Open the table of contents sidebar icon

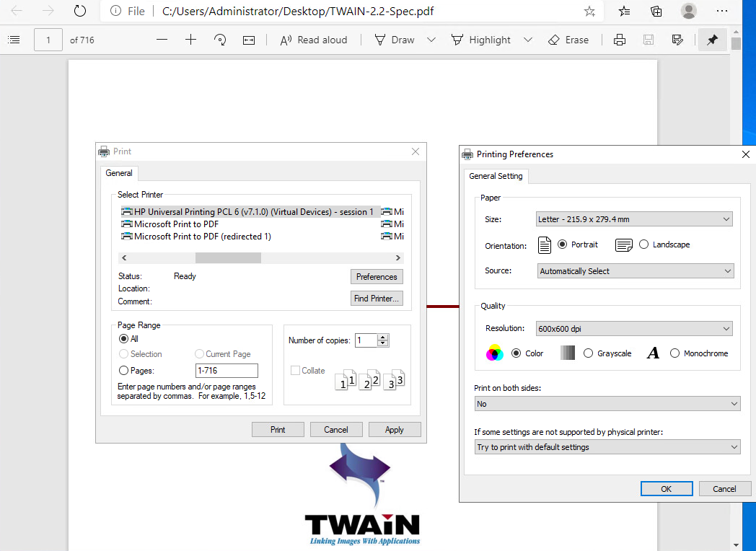(14, 40)
